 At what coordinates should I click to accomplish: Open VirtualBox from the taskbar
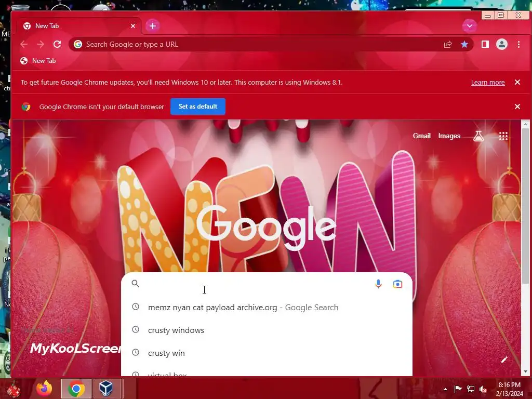pyautogui.click(x=106, y=389)
